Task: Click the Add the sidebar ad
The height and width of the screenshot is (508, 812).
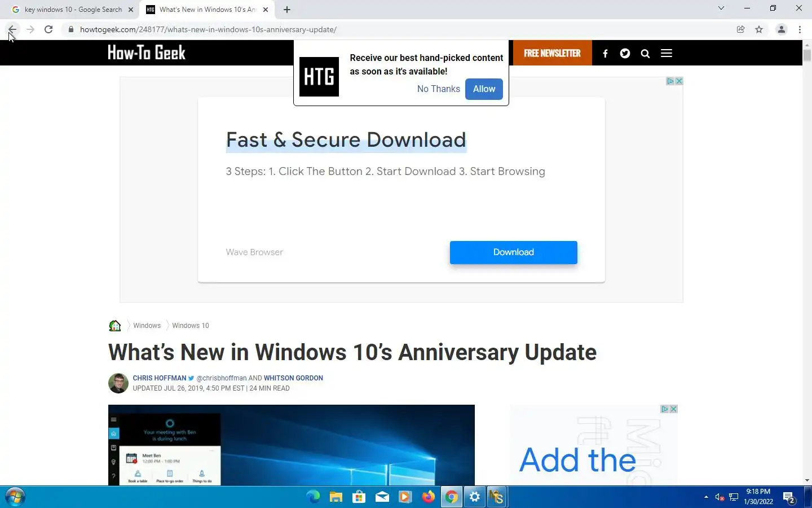Action: click(x=577, y=460)
